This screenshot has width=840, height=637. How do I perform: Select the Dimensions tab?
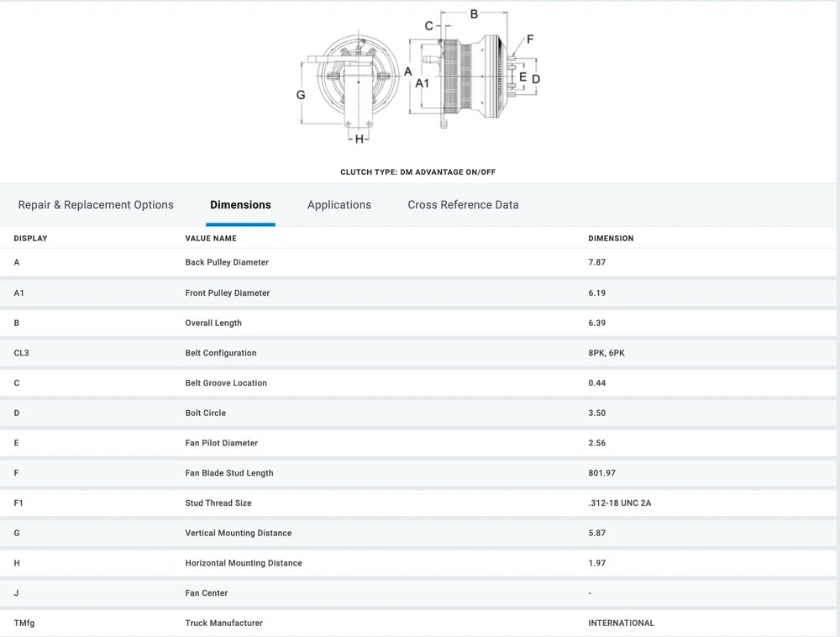[240, 205]
